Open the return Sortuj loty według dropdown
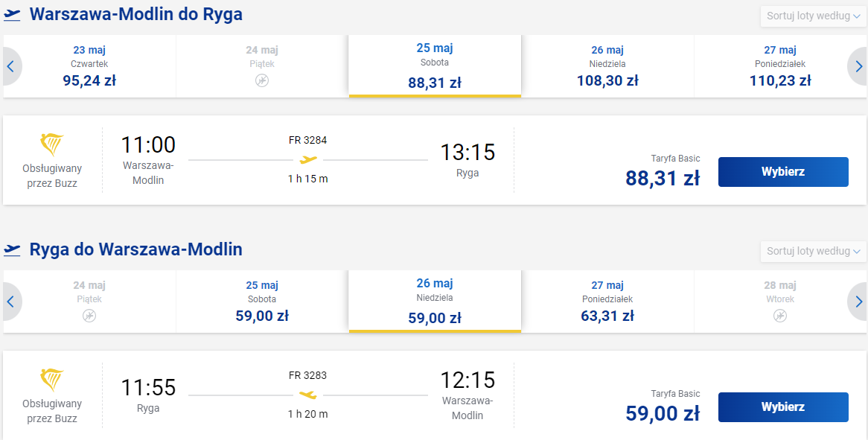868x440 pixels. coord(813,252)
